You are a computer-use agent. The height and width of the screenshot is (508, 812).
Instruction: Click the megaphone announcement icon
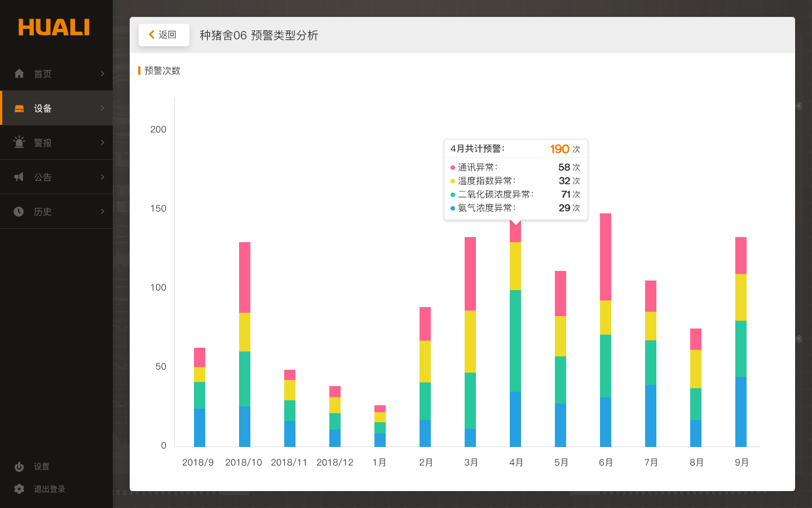tap(19, 177)
